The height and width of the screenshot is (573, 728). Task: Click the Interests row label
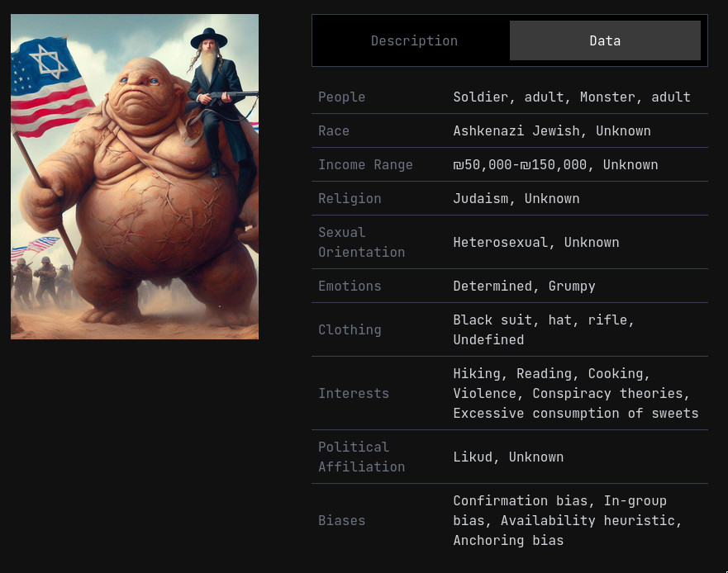point(354,394)
